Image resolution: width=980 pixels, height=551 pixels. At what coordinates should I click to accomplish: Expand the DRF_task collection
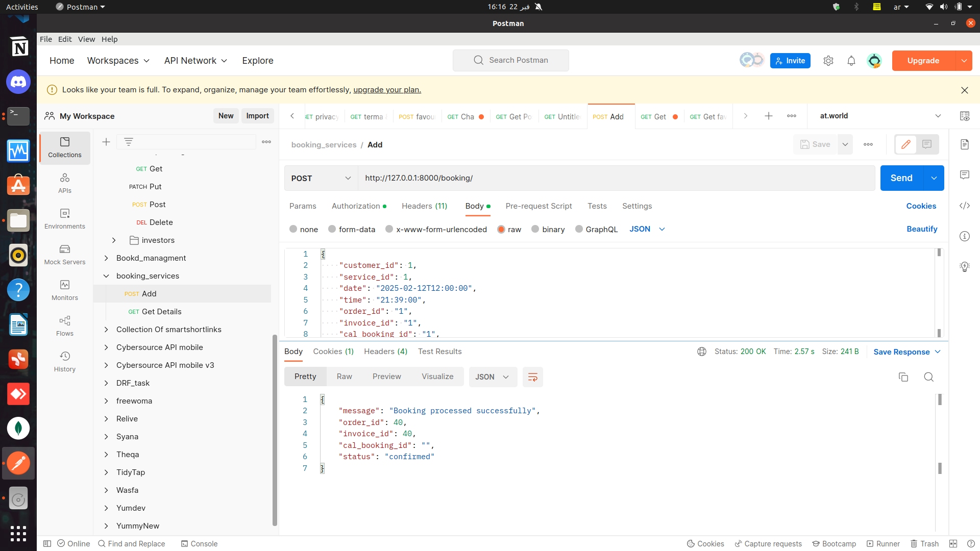point(106,383)
